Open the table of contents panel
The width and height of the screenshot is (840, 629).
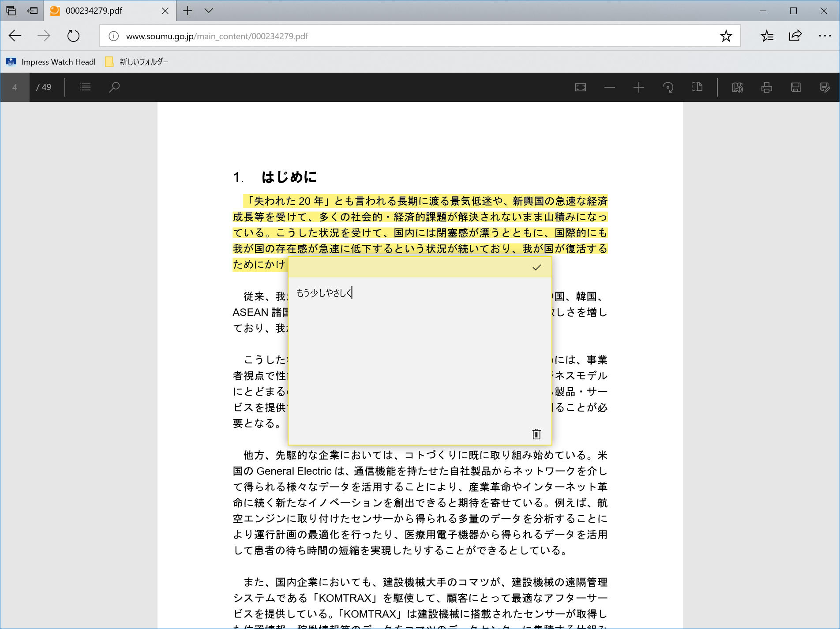[85, 87]
